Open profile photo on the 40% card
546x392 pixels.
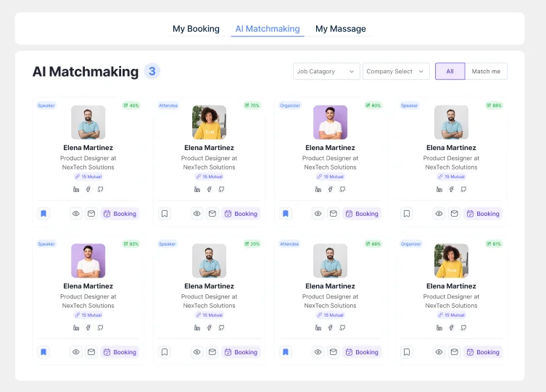[x=88, y=122]
